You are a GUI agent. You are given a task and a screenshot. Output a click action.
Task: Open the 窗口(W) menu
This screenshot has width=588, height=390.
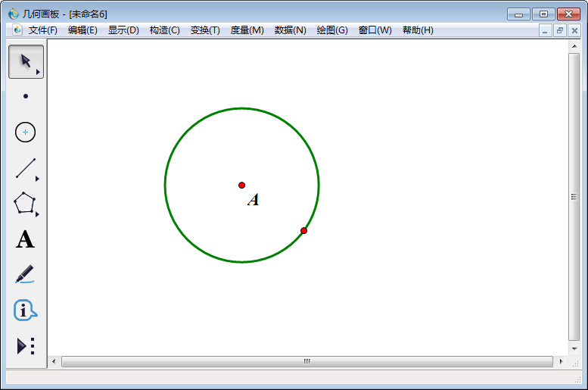point(375,30)
